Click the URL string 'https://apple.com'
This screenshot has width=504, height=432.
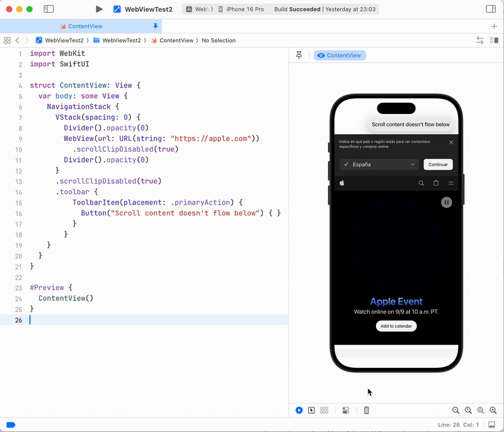pyautogui.click(x=210, y=139)
